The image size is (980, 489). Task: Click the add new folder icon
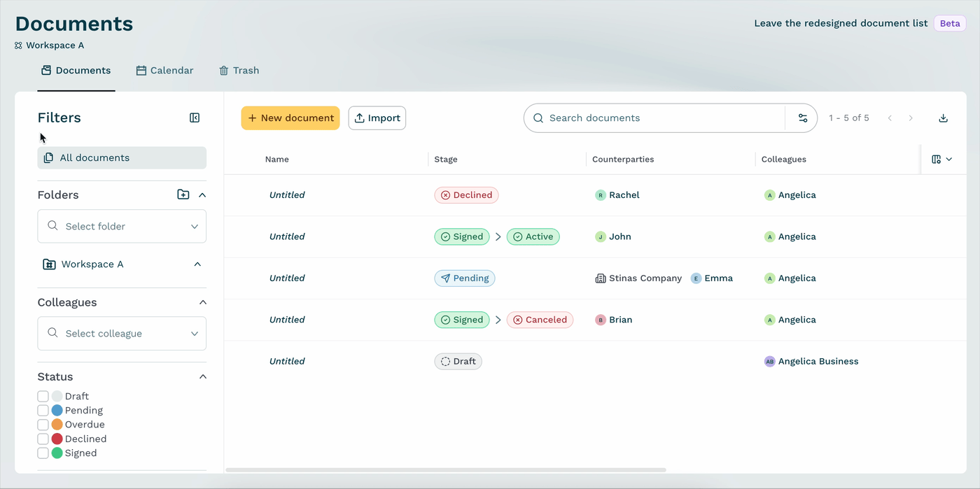tap(183, 194)
